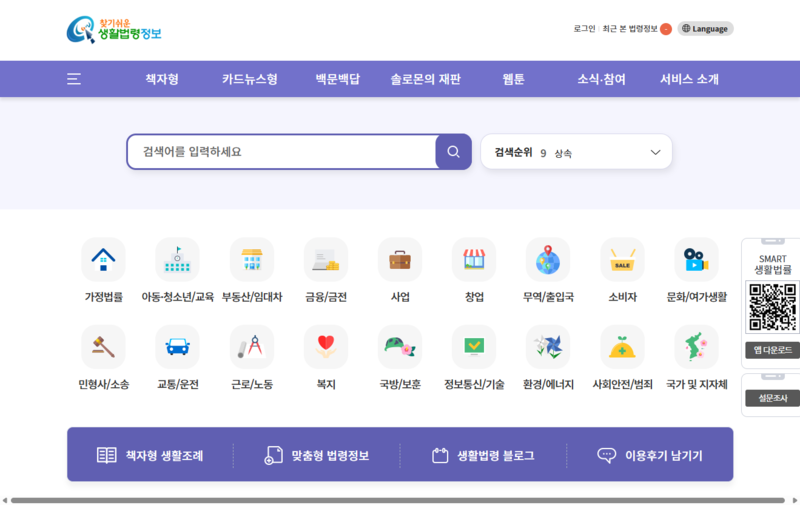
Task: Open the 환경/에너지 pinwheel icon
Action: 548,347
